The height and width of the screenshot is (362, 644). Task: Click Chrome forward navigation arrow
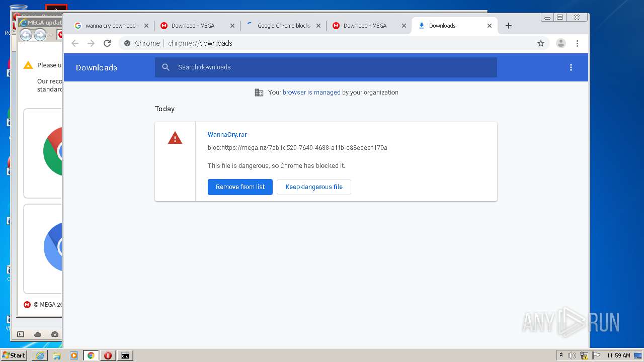click(91, 43)
